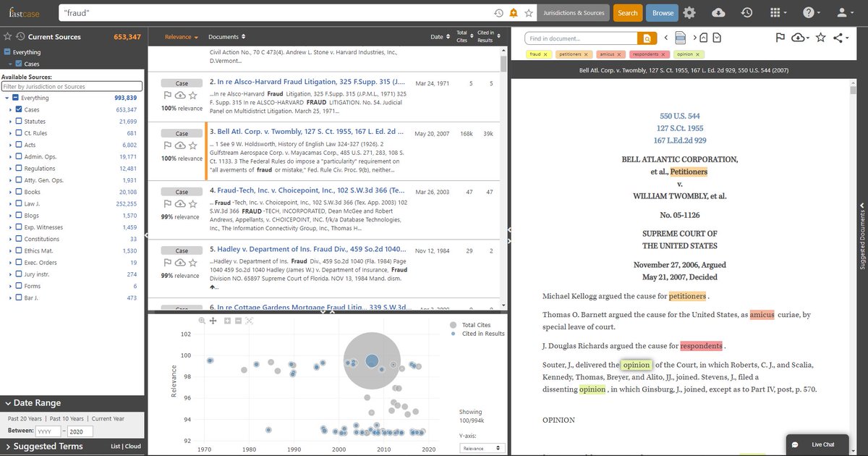
Task: Remove the yellow fraud highlight tag
Action: [x=546, y=54]
